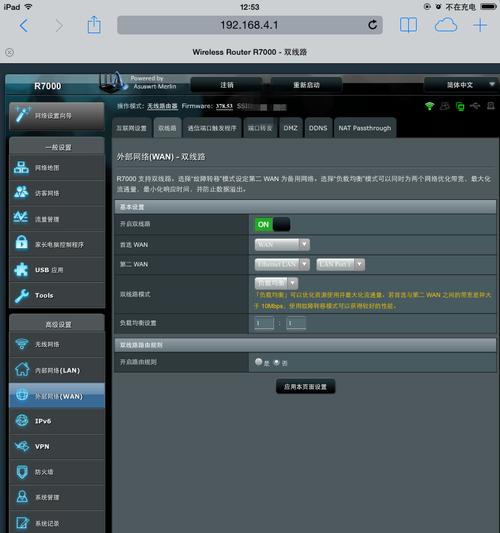Click first 负载均衡设置 ratio field

[264, 323]
